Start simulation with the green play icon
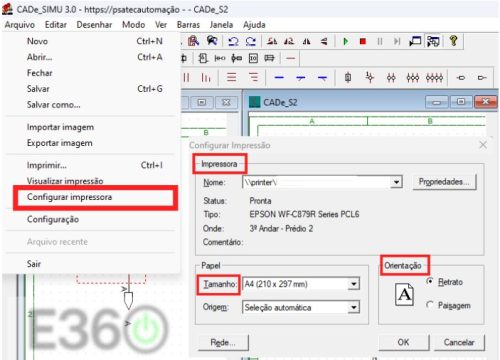The width and height of the screenshot is (500, 360). [x=346, y=41]
